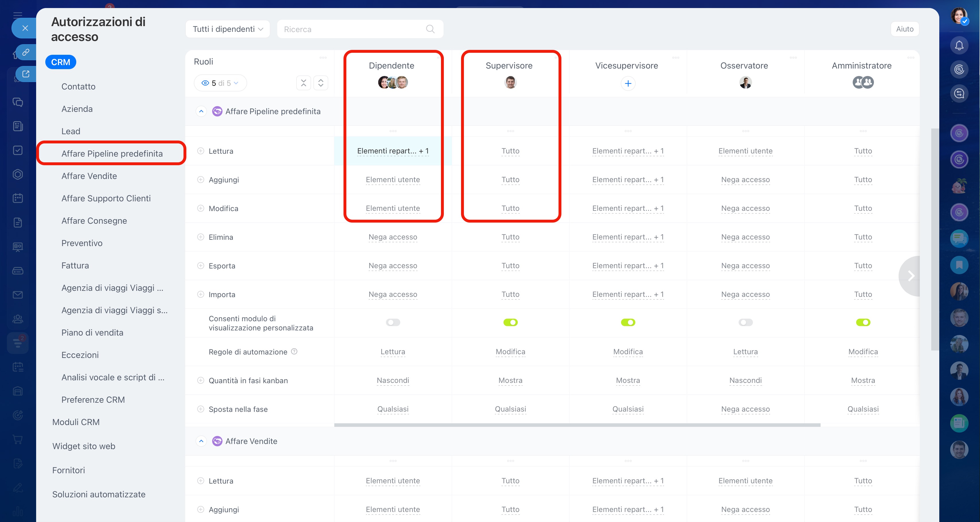
Task: Click the copy link icon on left edge
Action: [26, 52]
